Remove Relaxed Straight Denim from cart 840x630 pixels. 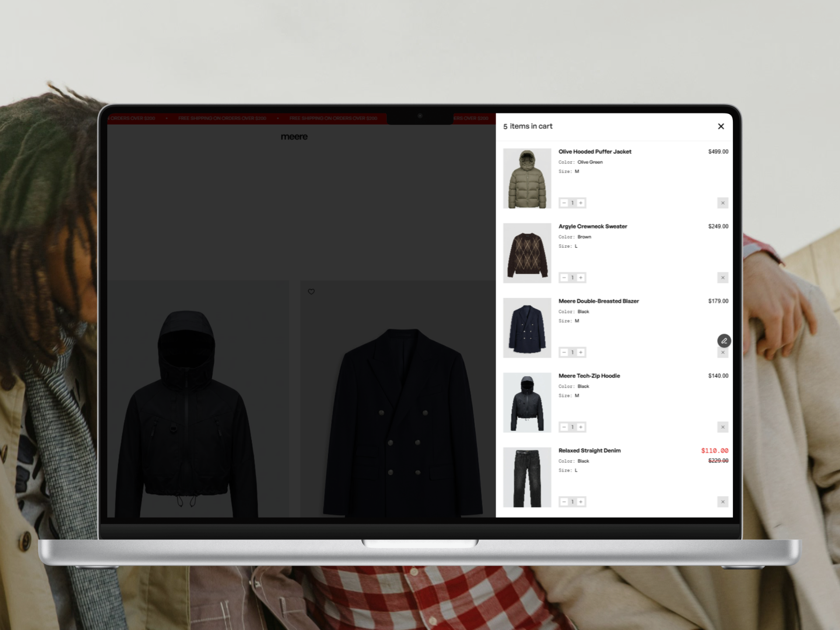723,502
